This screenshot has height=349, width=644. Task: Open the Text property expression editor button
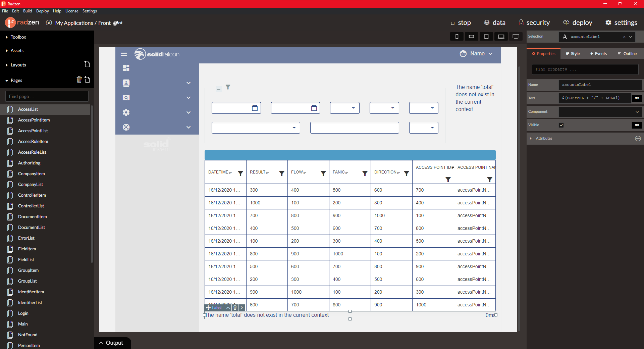click(637, 98)
